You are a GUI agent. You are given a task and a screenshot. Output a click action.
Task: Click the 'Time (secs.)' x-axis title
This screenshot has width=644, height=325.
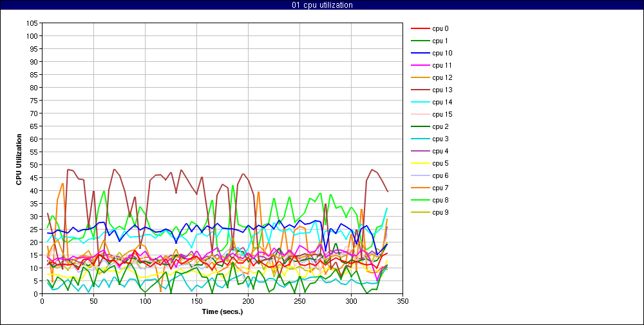pyautogui.click(x=222, y=312)
